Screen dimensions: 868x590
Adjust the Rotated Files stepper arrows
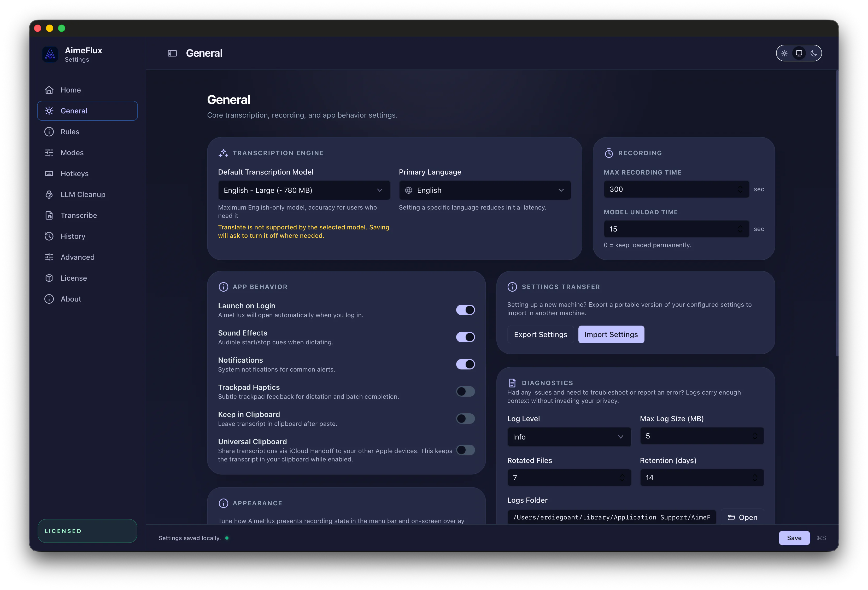(x=622, y=478)
